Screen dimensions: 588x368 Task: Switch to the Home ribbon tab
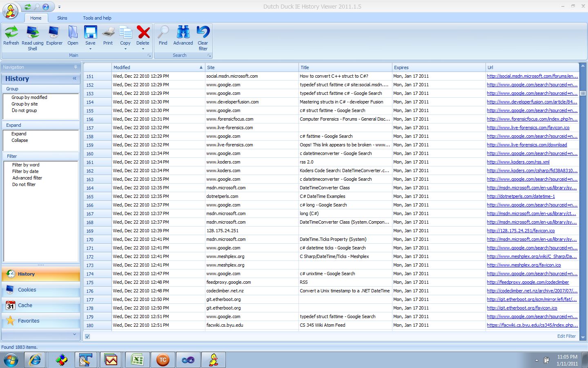[36, 18]
